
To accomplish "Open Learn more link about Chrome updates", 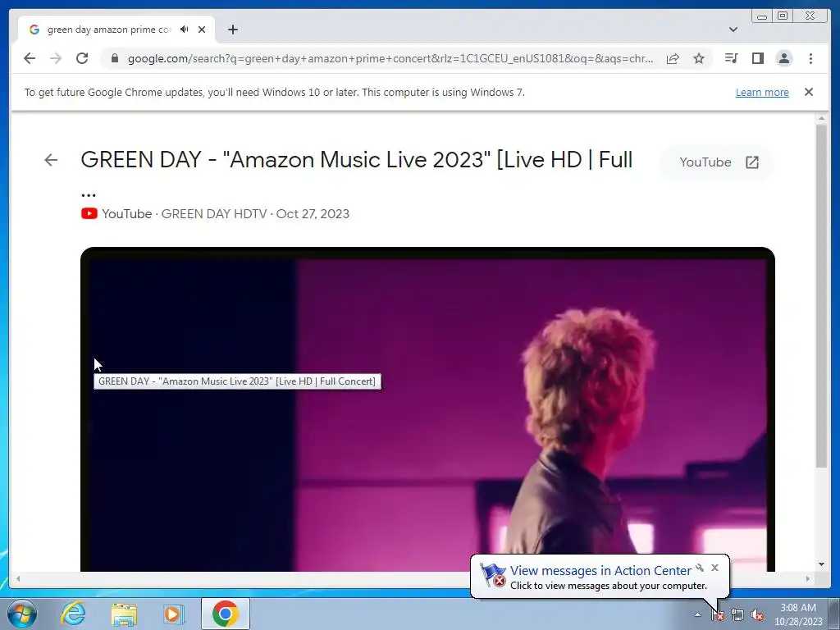I will pos(762,92).
